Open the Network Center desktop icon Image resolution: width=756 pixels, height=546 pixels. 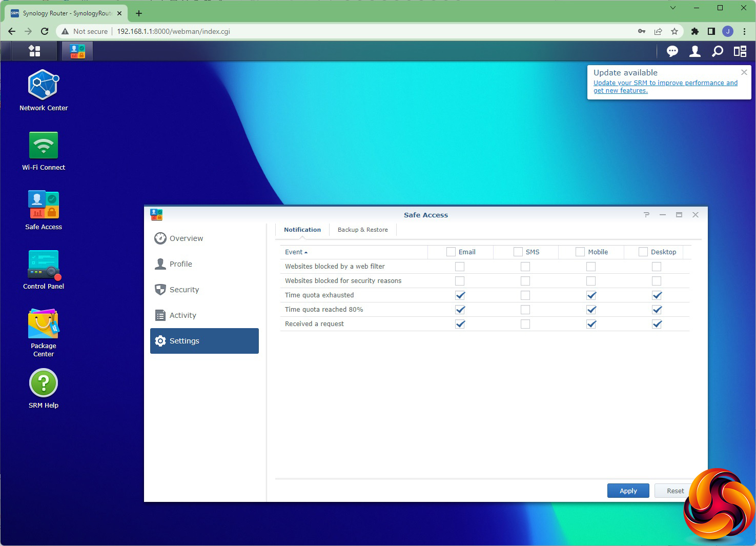point(44,90)
